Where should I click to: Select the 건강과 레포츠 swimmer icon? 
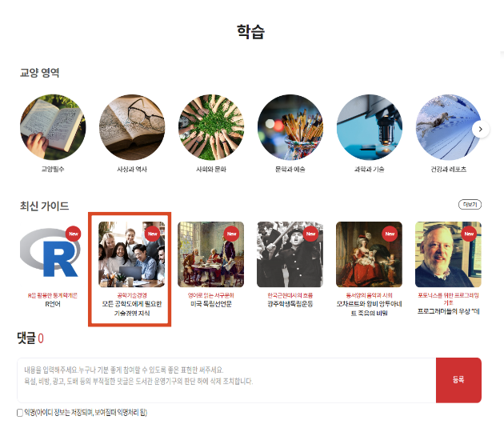(x=448, y=127)
